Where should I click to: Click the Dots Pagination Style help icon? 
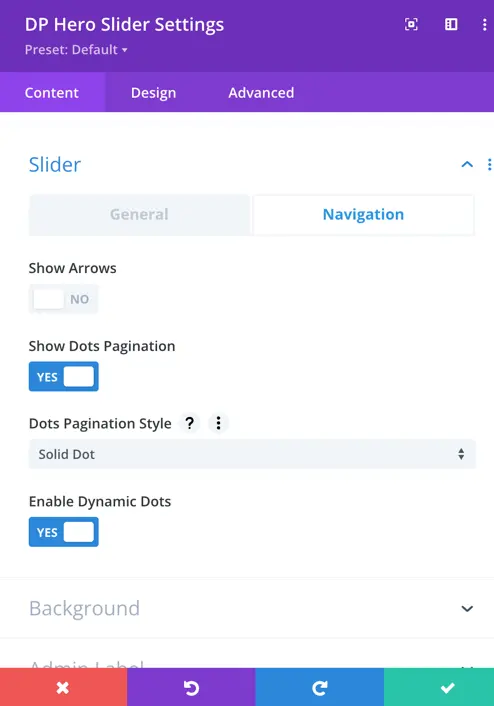pyautogui.click(x=190, y=423)
